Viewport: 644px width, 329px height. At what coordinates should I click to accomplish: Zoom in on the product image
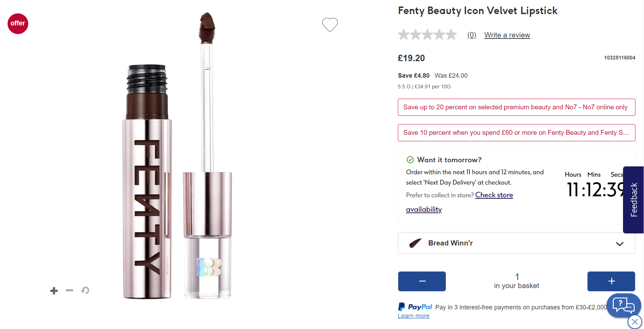coord(54,291)
